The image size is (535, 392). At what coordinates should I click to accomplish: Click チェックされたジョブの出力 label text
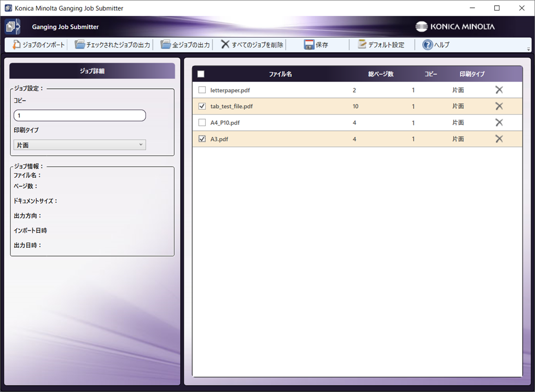(x=118, y=45)
